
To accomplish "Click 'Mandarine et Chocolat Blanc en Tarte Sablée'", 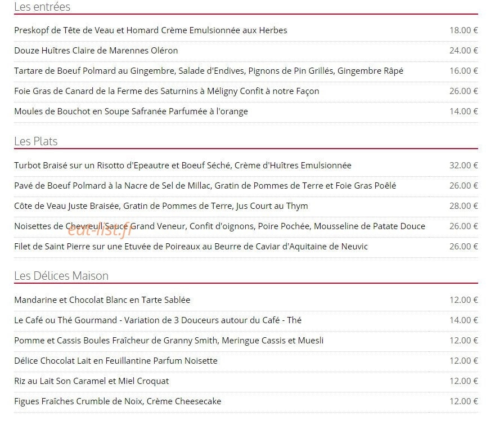I will click(102, 300).
